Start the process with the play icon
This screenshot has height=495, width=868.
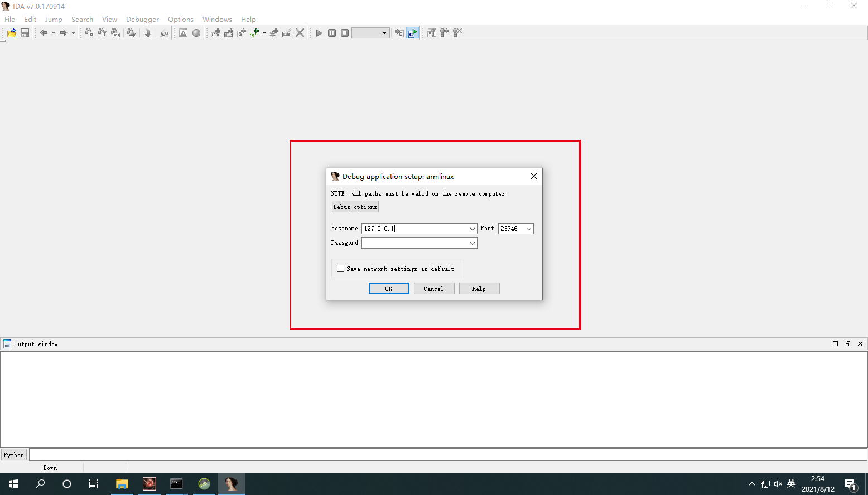point(319,33)
